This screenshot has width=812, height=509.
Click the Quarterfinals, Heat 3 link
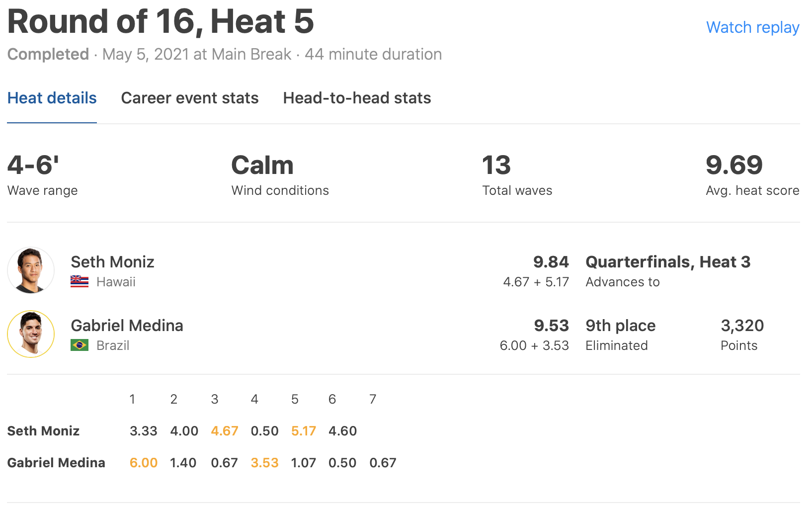click(x=667, y=262)
